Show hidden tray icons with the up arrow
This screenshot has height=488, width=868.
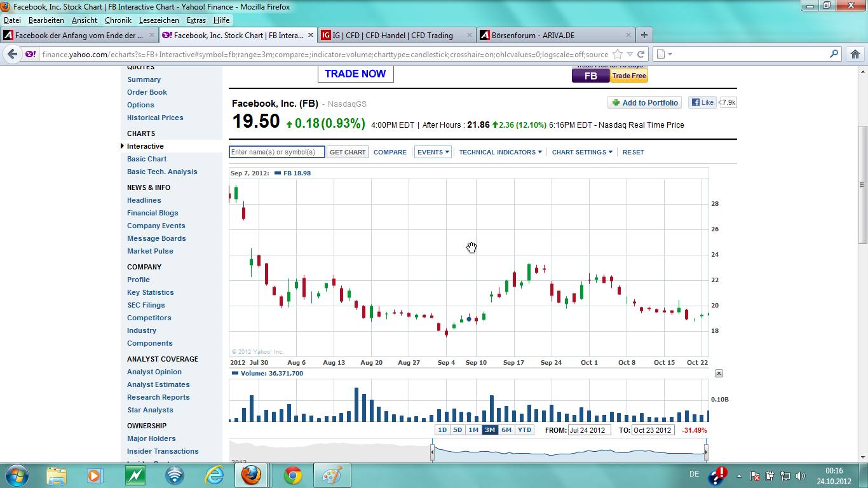(x=739, y=475)
